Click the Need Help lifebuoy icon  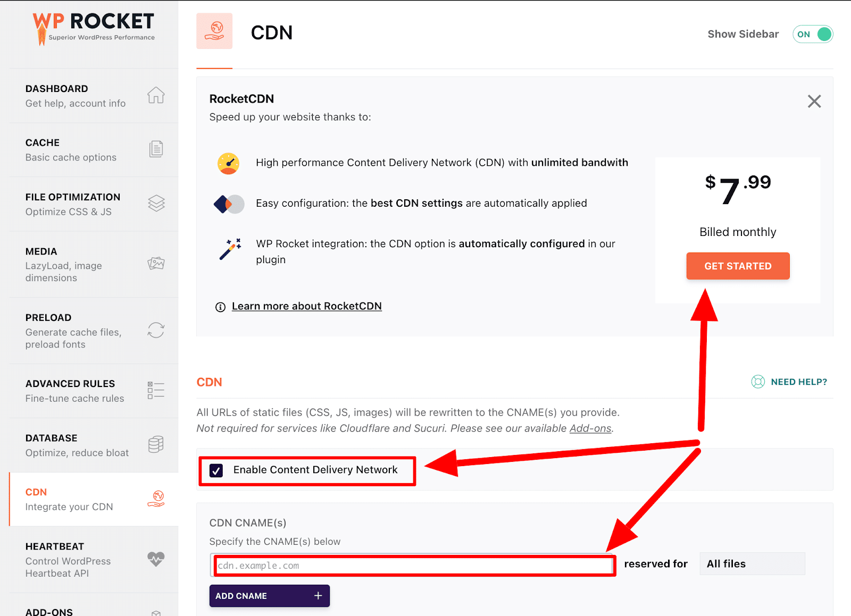[757, 382]
